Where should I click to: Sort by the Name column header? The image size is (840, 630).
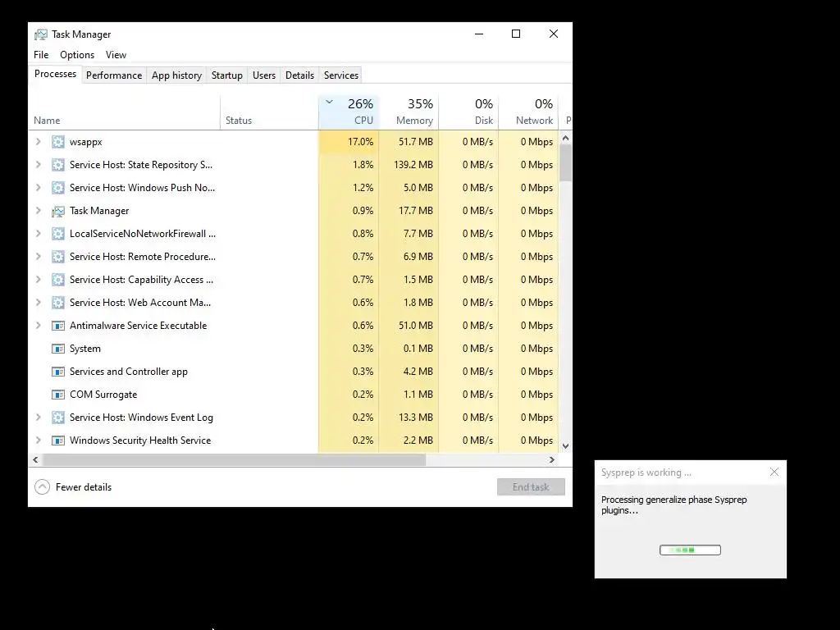125,112
